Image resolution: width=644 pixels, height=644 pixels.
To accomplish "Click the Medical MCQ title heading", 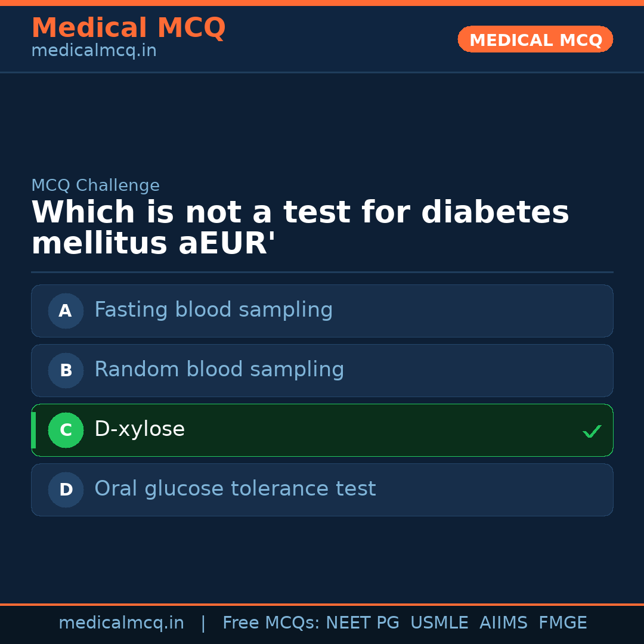I will tap(128, 28).
